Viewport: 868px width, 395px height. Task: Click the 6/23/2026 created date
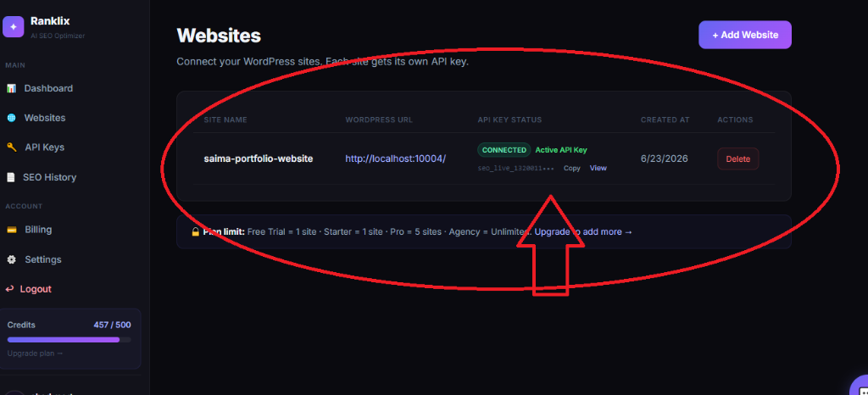click(x=665, y=159)
